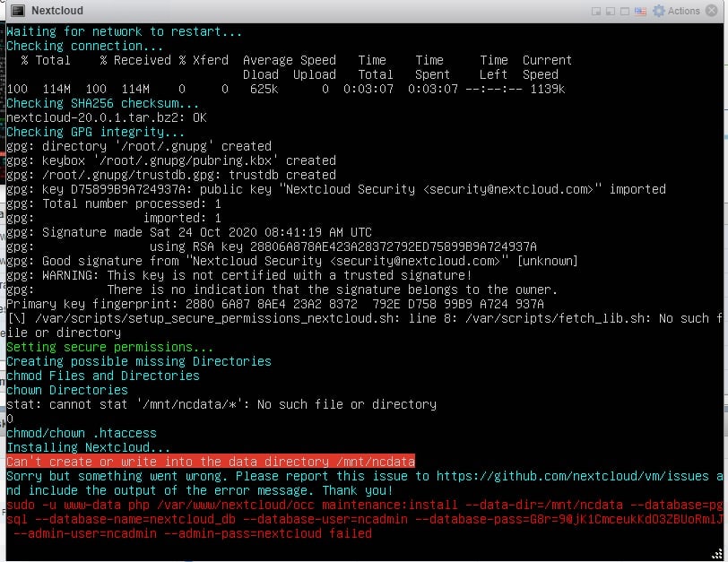Viewport: 728px width, 562px height.
Task: Click the 'stat: cannot stat /mnt/ncdata/*' line
Action: [x=221, y=404]
